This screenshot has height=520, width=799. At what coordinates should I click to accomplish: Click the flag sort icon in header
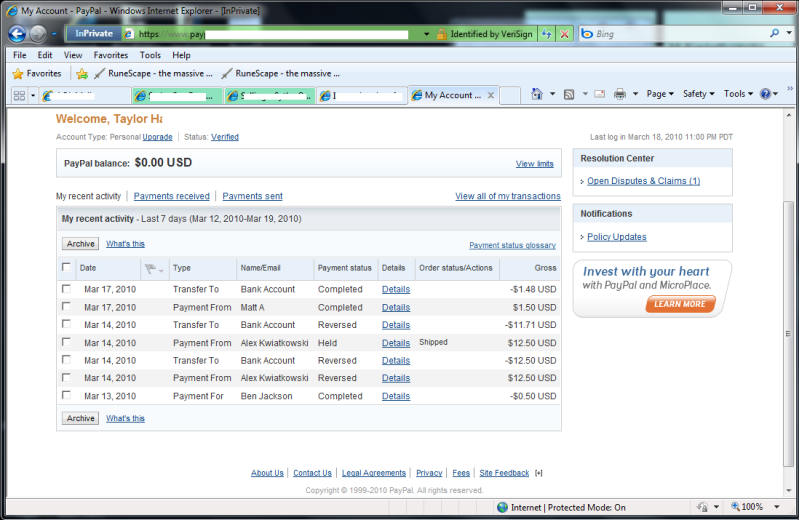click(150, 268)
